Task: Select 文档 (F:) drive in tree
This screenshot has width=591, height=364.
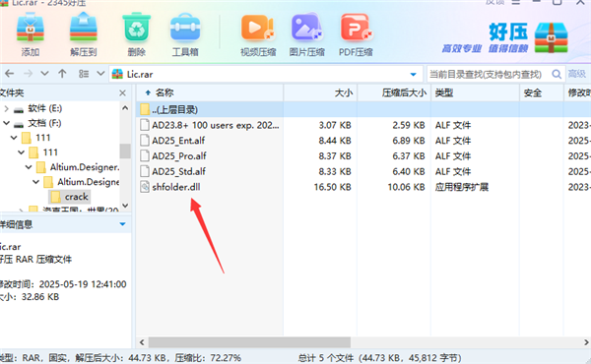Action: 44,123
